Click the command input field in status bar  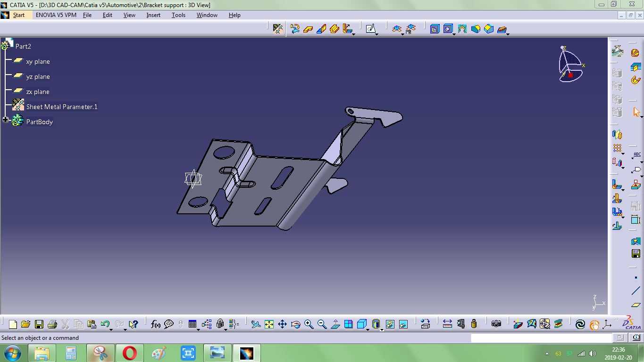click(x=541, y=337)
